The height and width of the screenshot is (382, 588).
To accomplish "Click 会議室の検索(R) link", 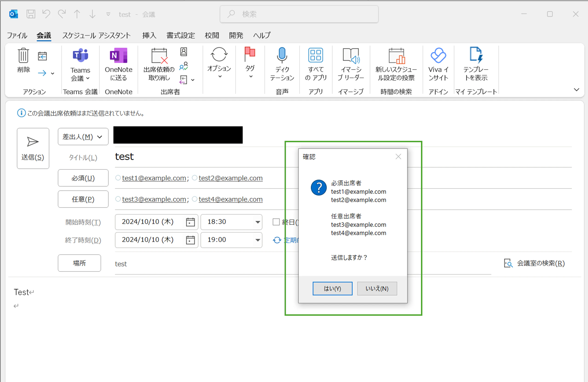I will tap(534, 263).
